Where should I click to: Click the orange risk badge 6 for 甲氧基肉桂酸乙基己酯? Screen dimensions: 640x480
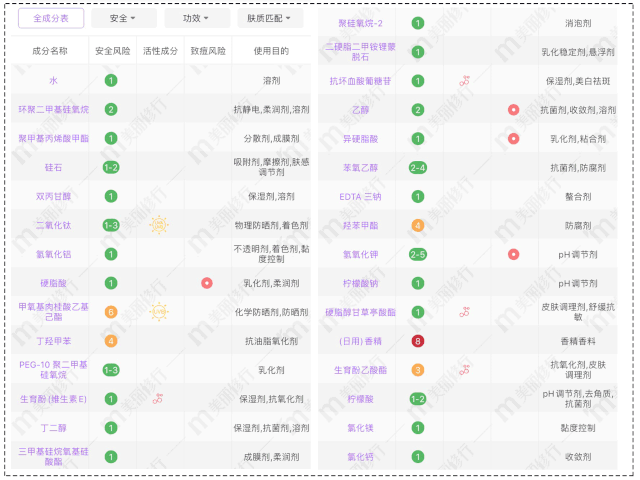(x=110, y=312)
